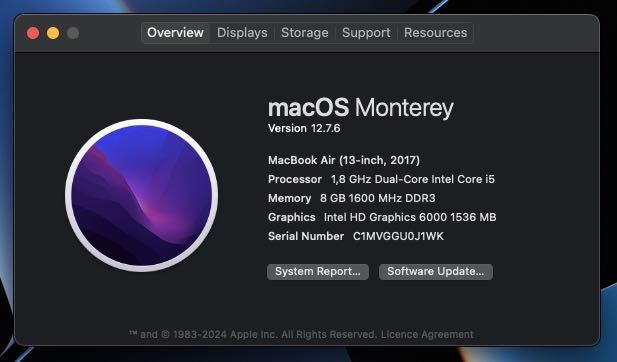Select the MacBook Air (13-inch, 2017) text
The height and width of the screenshot is (362, 617).
(344, 160)
